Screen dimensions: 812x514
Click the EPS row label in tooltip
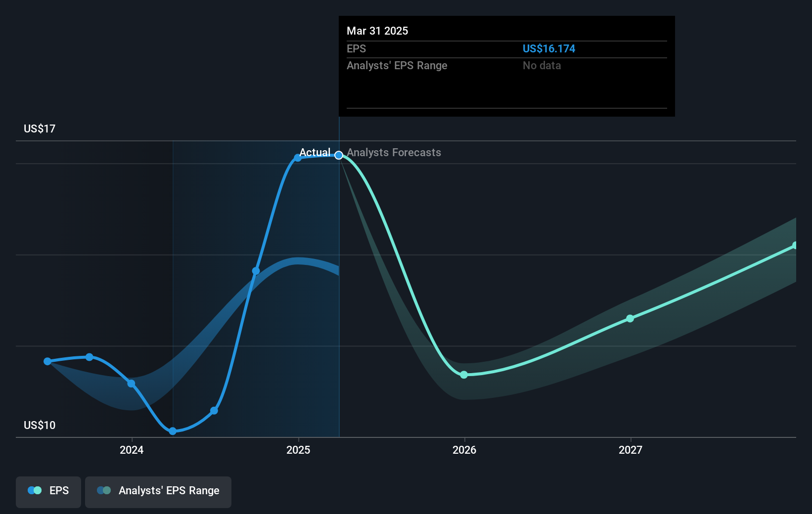[x=357, y=49]
